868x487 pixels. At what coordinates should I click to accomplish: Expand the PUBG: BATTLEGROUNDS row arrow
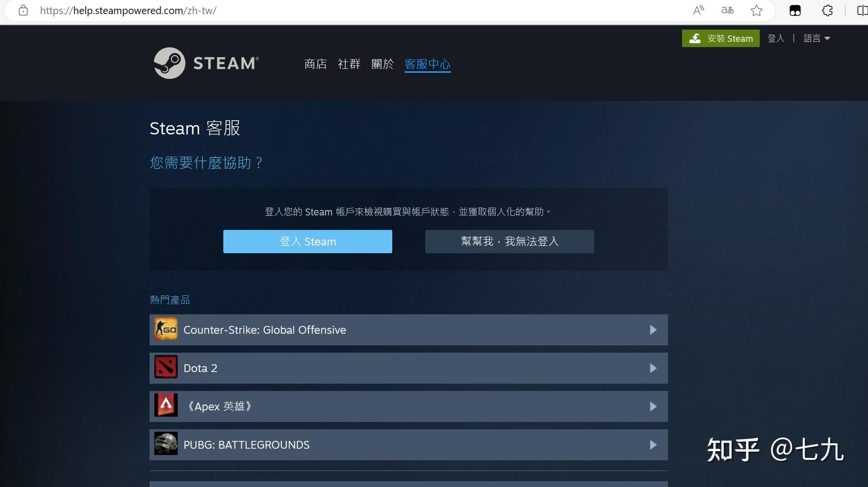point(653,444)
